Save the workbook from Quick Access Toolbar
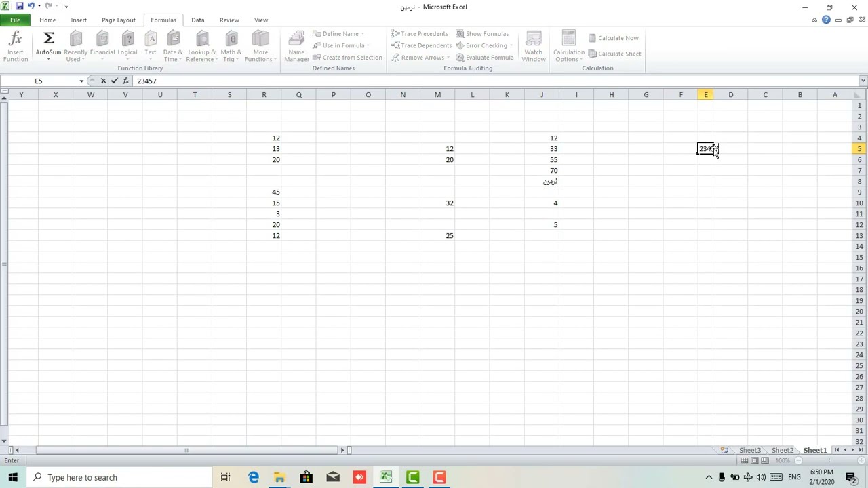This screenshot has height=488, width=868. click(19, 6)
